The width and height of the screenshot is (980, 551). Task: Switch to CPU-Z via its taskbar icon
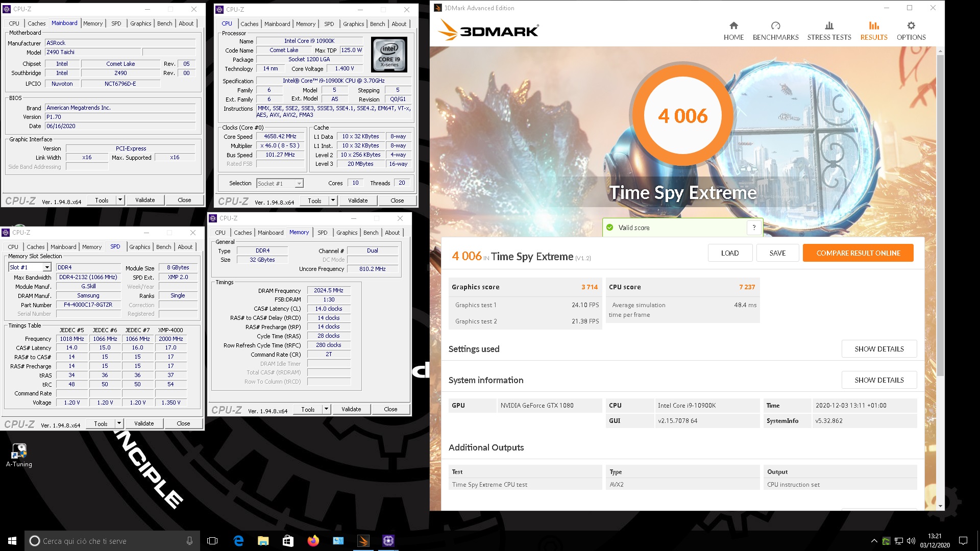point(388,541)
